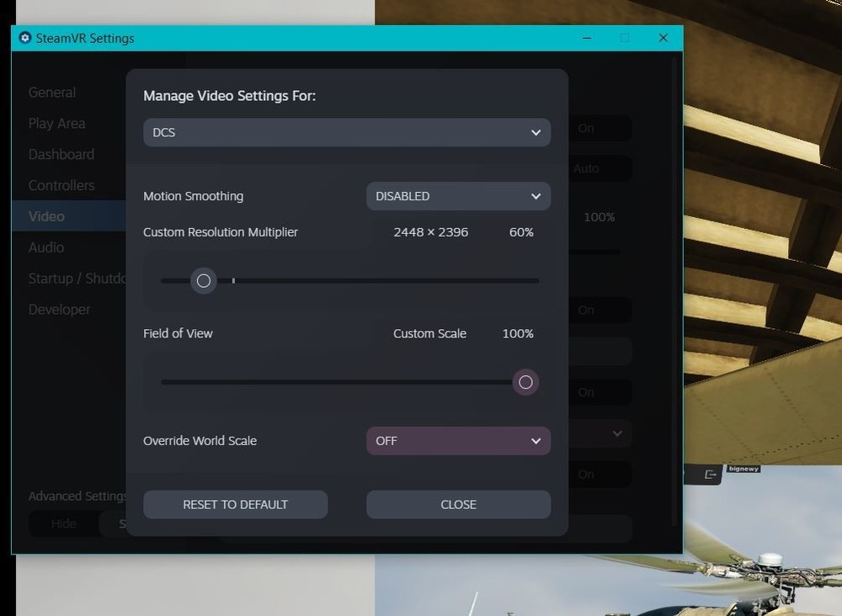Expand the partially hidden dropdown behind the dialog
This screenshot has width=842, height=616.
617,433
